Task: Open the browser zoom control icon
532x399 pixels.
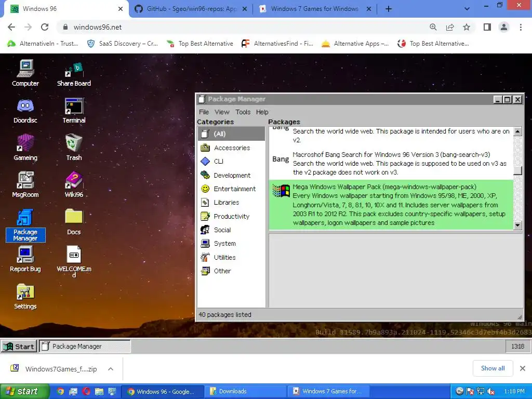Action: (x=433, y=27)
